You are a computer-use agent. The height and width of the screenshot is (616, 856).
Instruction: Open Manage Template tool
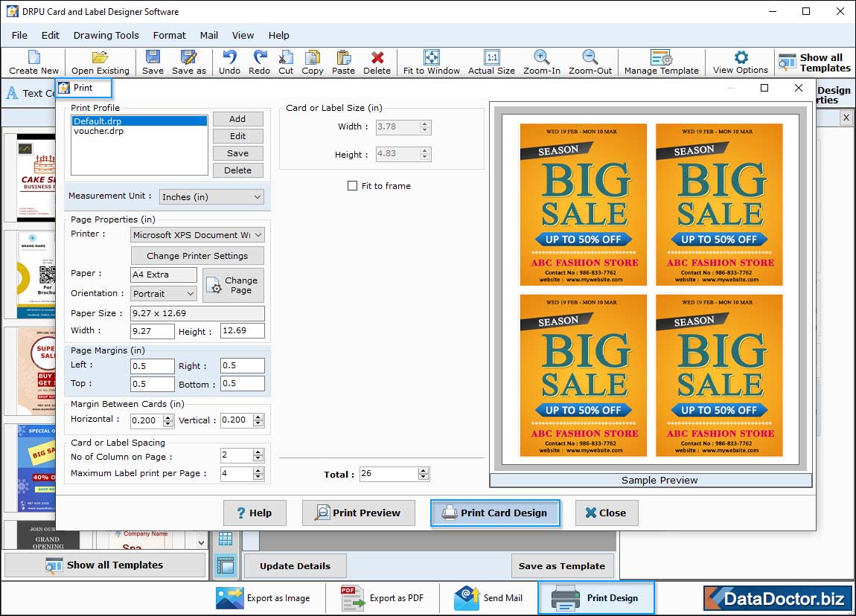[x=662, y=62]
